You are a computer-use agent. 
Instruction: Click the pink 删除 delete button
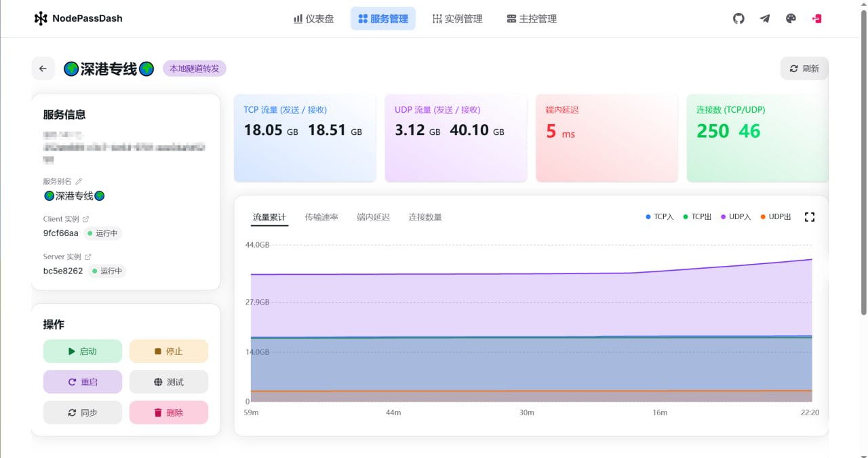pos(169,413)
